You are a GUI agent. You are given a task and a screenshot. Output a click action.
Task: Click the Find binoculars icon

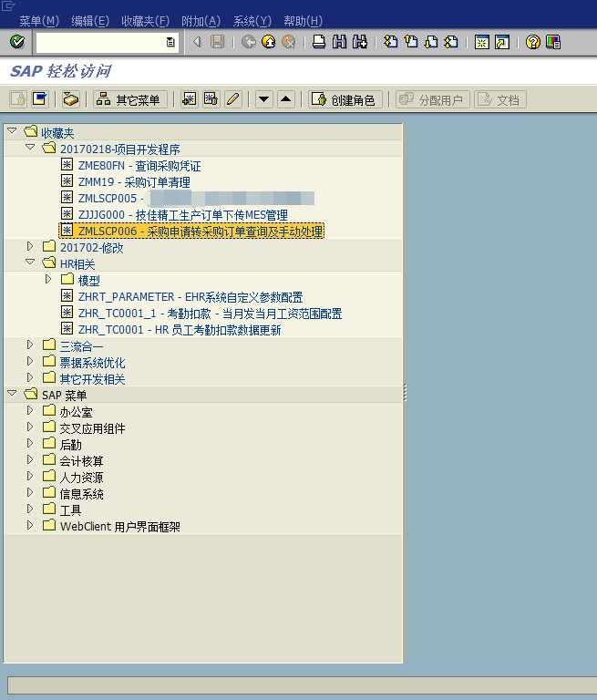[x=339, y=42]
